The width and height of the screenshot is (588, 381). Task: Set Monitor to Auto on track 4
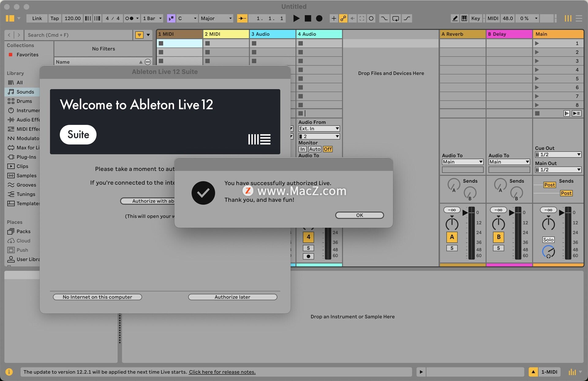pyautogui.click(x=315, y=149)
